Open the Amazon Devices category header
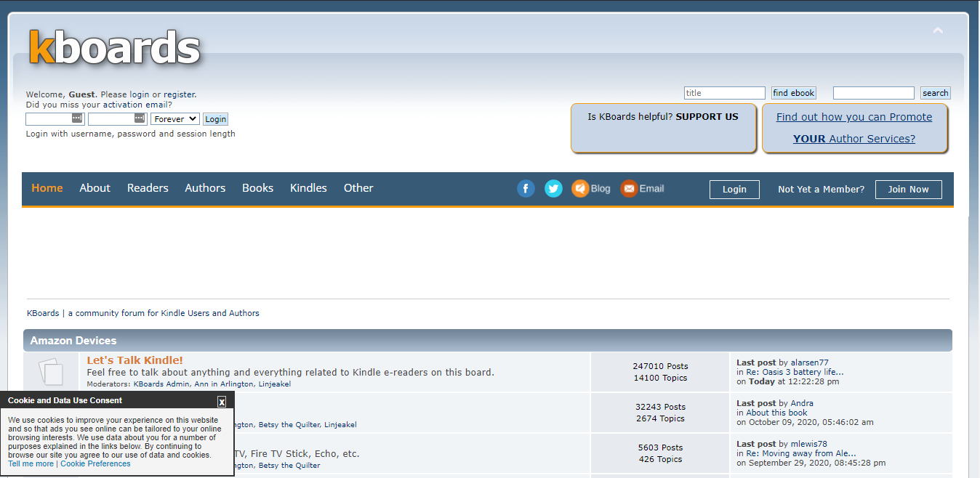The image size is (980, 478). 73,341
